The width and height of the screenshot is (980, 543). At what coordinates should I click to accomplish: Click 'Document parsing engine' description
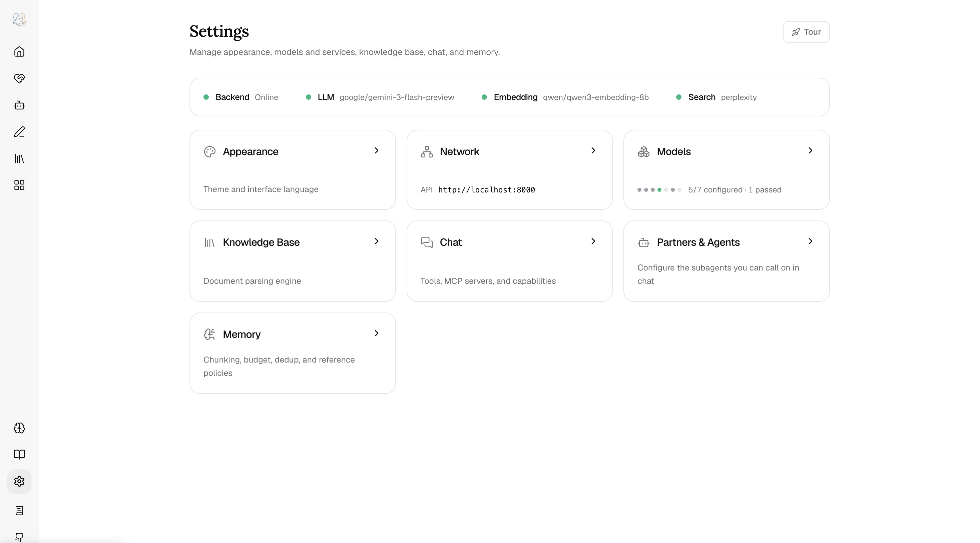point(252,281)
